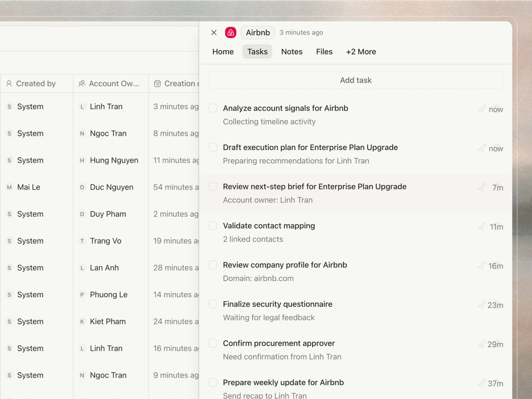Open task Review next-step brief for Enterprise Plan Upgrade
Image resolution: width=532 pixels, height=399 pixels.
pos(315,187)
